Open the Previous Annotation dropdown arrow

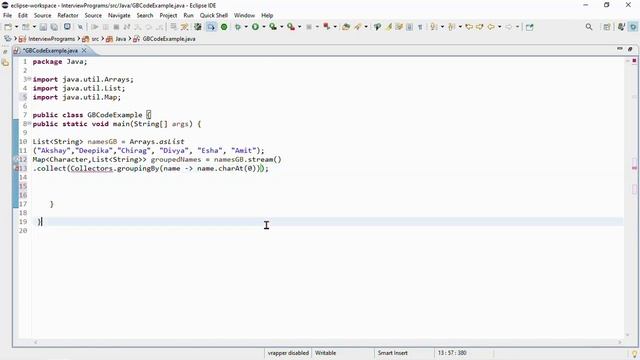[x=460, y=27]
